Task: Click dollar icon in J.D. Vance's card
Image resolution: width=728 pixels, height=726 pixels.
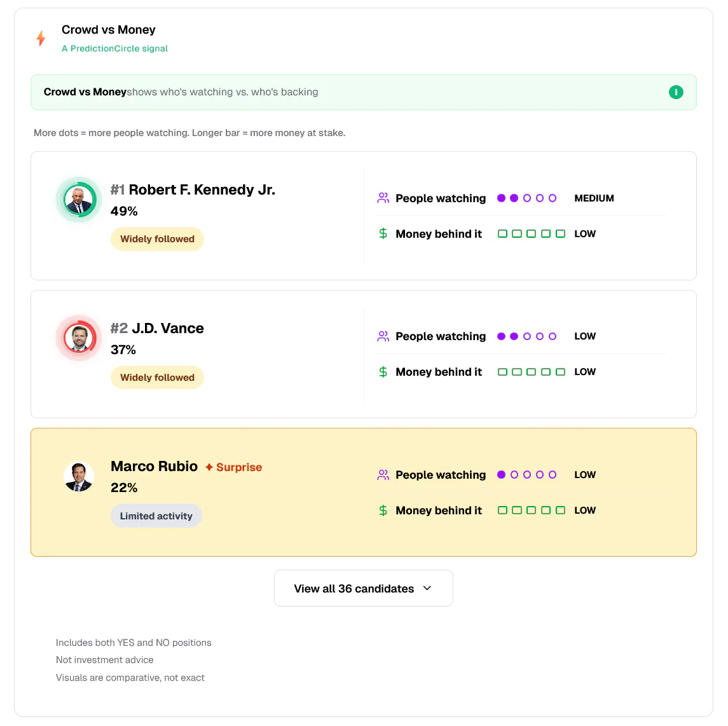Action: point(383,372)
